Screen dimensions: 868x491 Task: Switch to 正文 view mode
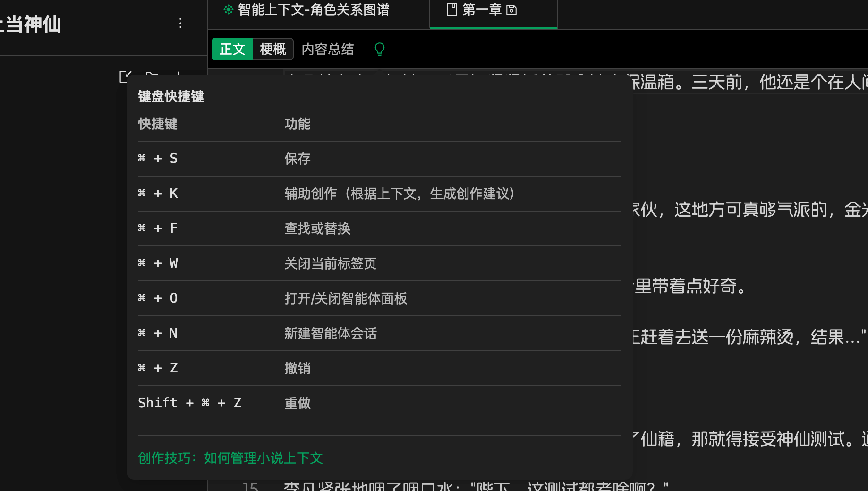232,49
